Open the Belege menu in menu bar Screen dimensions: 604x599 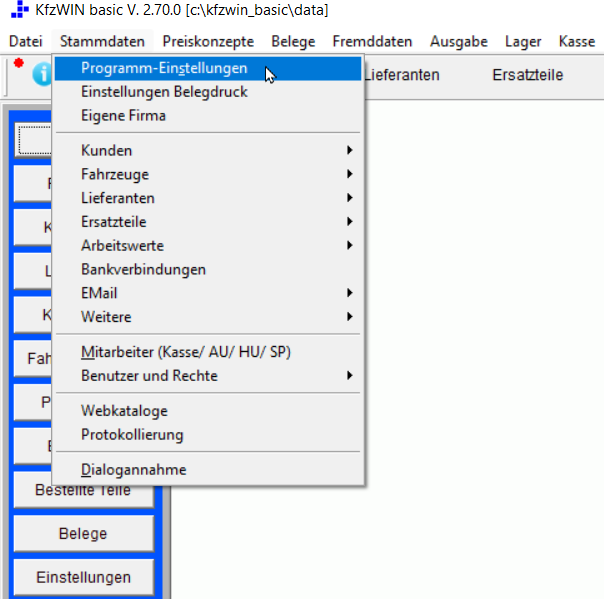tap(293, 41)
